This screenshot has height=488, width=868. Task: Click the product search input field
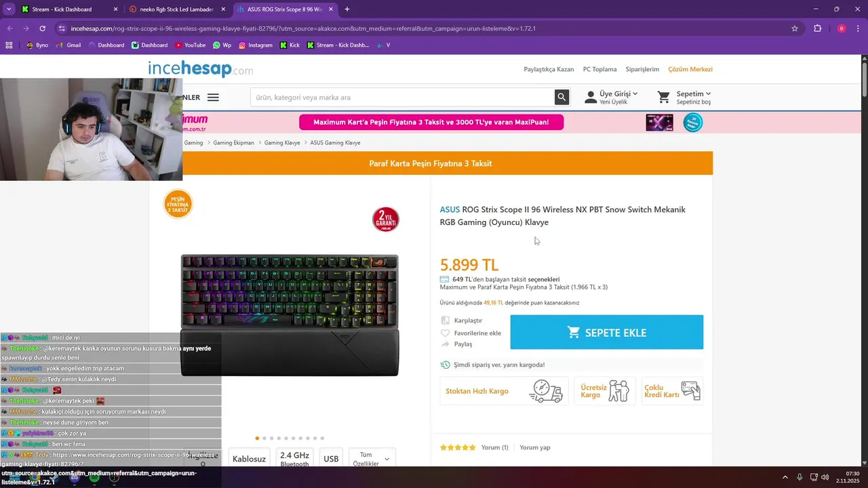click(403, 97)
